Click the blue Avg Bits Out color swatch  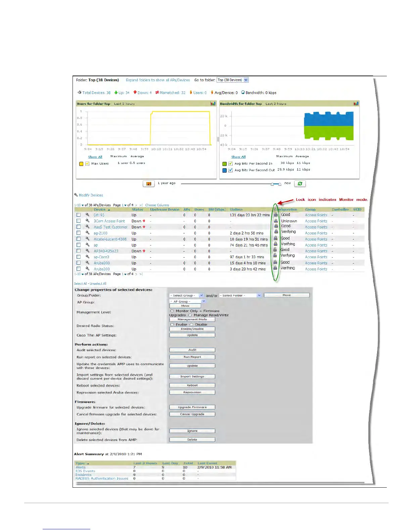[x=224, y=170]
